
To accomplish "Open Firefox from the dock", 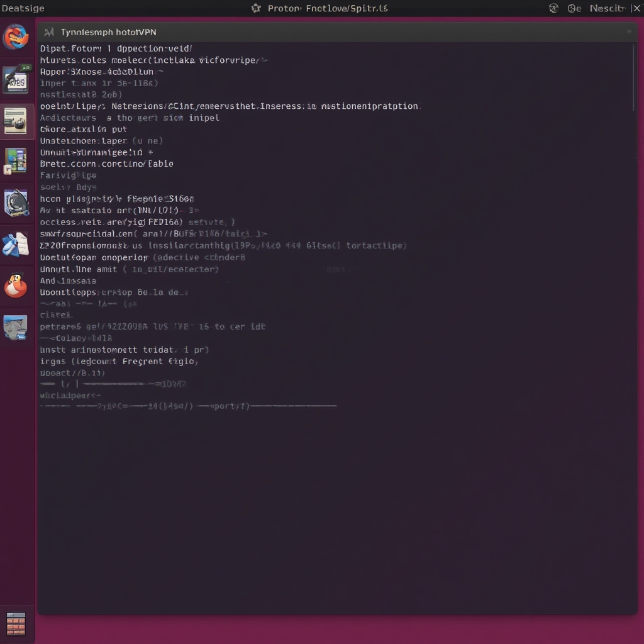I will (x=16, y=36).
